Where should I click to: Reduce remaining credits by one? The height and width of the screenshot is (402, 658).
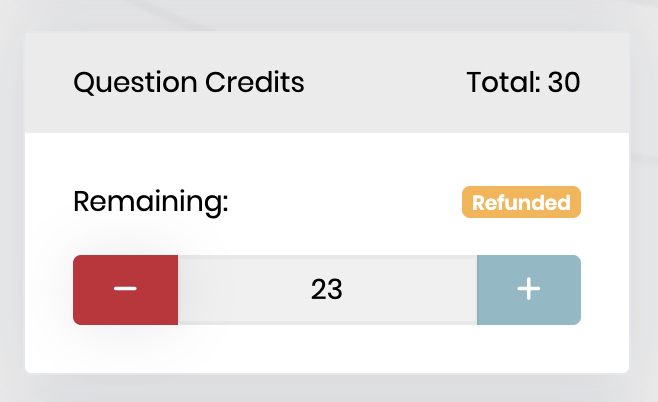point(125,290)
